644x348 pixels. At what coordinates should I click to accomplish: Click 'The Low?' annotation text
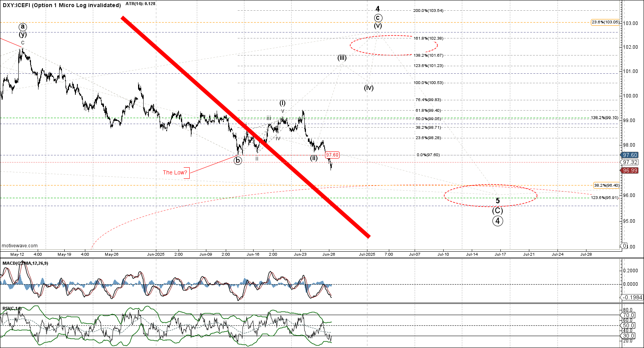point(175,172)
